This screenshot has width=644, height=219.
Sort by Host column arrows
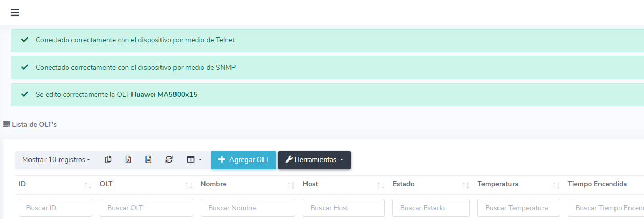coord(380,185)
